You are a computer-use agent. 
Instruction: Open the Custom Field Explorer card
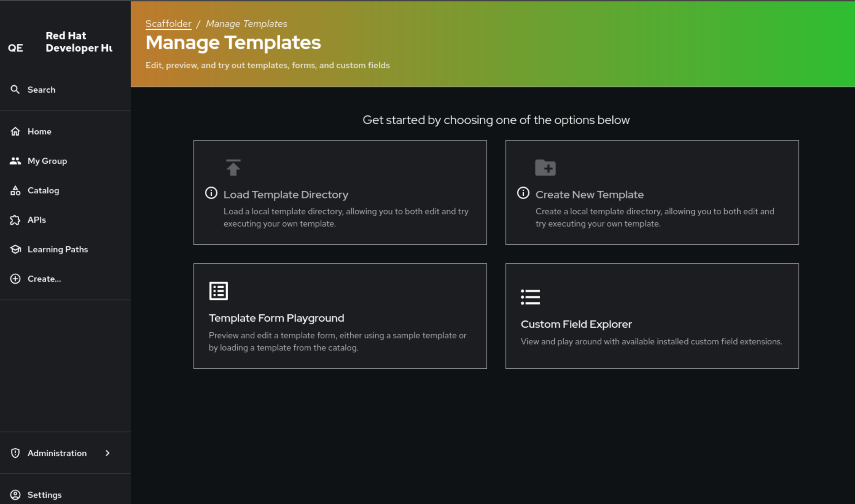click(652, 316)
